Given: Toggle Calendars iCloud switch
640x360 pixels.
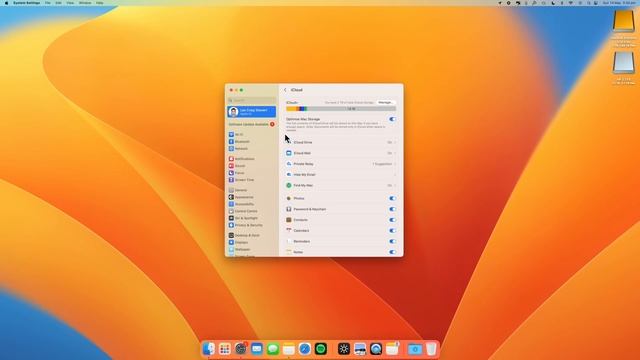Looking at the screenshot, I should (392, 231).
